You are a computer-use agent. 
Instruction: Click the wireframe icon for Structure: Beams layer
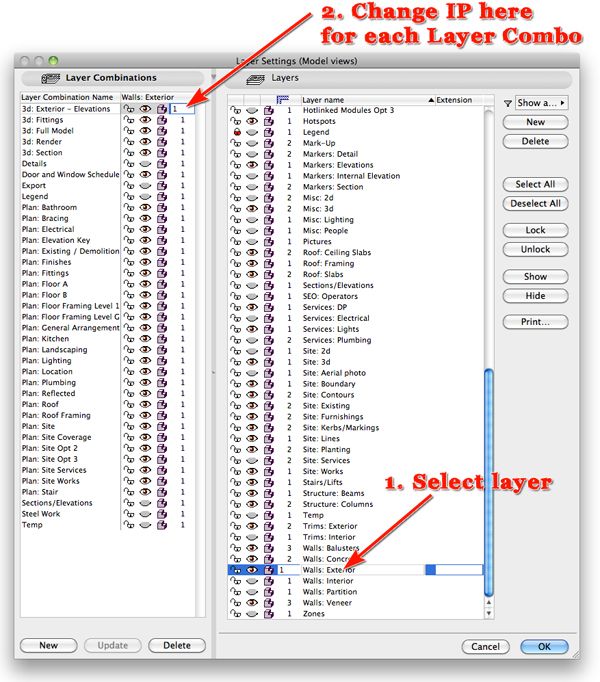[269, 493]
